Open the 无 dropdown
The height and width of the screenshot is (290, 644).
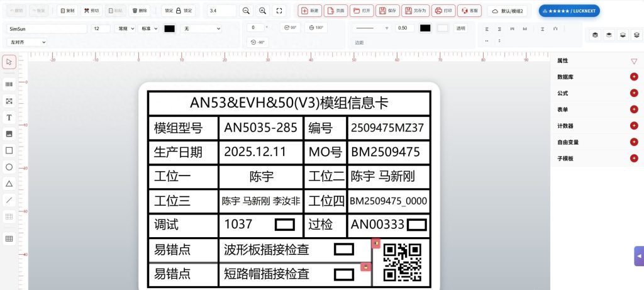(201, 29)
